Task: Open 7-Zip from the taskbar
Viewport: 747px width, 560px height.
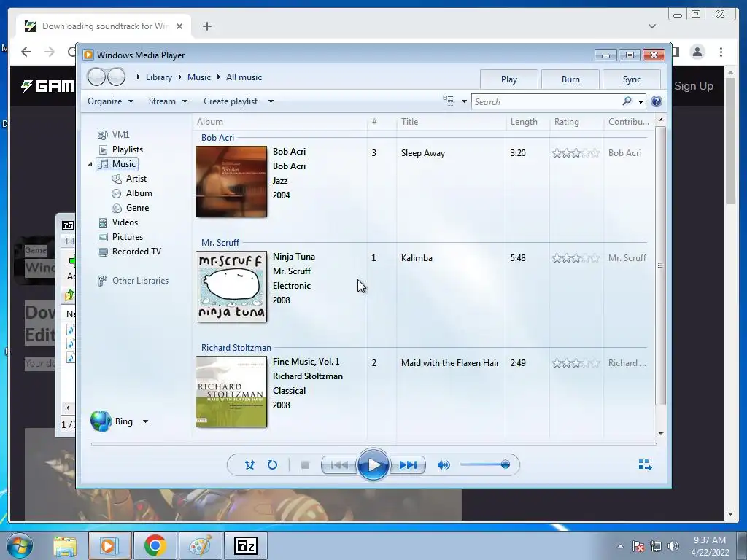Action: tap(246, 545)
